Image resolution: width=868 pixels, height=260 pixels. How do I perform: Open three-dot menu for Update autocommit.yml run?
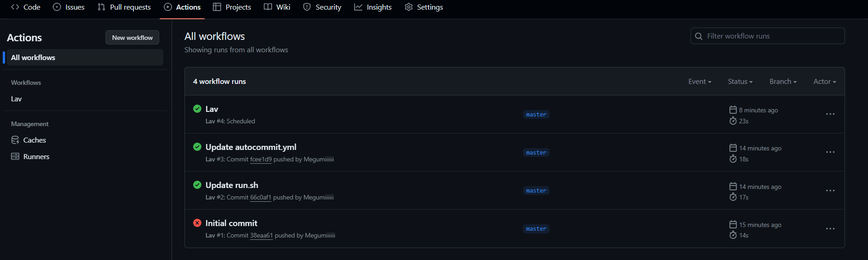coord(830,152)
